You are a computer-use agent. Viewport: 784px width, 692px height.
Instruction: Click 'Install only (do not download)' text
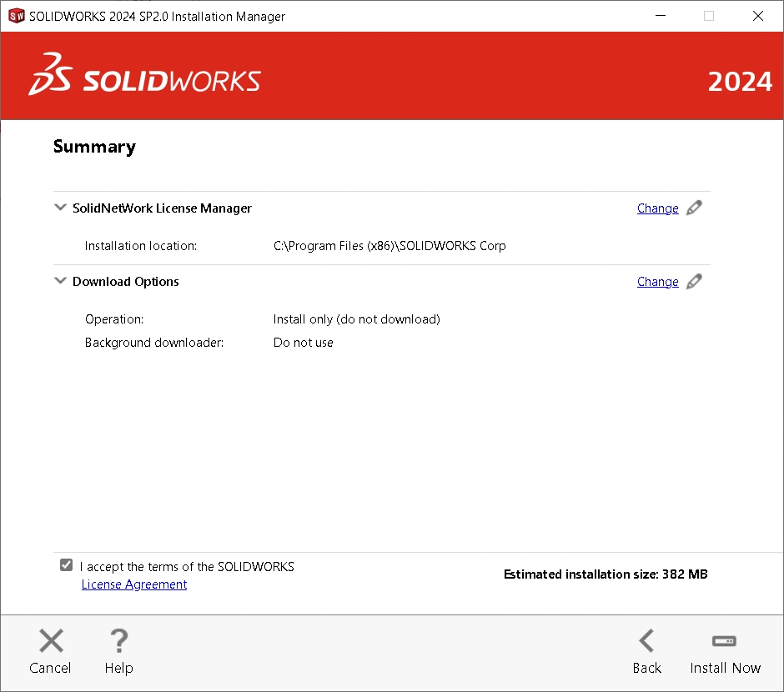(x=356, y=319)
